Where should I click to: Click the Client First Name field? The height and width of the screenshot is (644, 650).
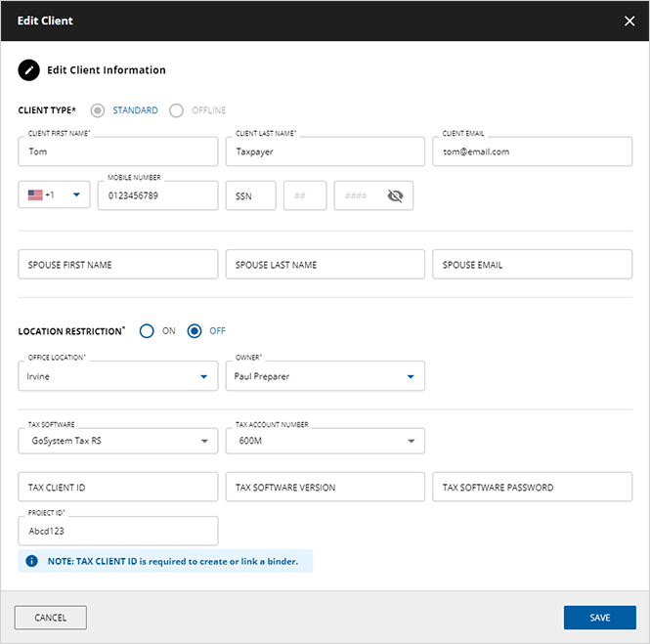click(x=118, y=151)
